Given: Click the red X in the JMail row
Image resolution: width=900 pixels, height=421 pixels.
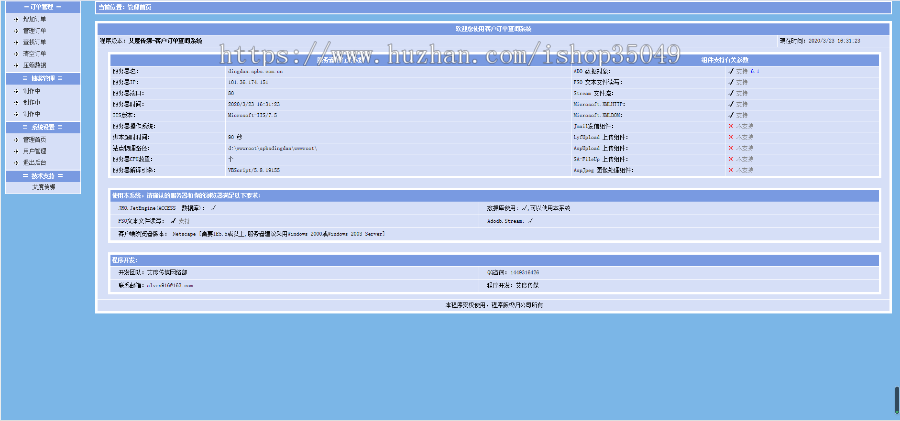Looking at the screenshot, I should coord(731,126).
